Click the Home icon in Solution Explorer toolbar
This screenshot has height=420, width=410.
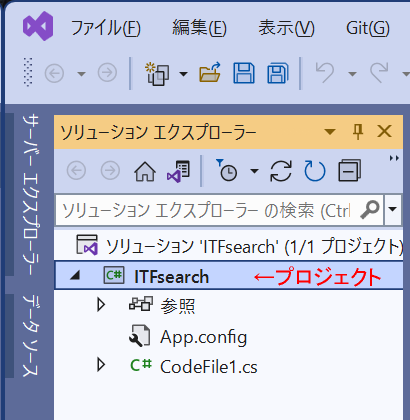click(145, 171)
